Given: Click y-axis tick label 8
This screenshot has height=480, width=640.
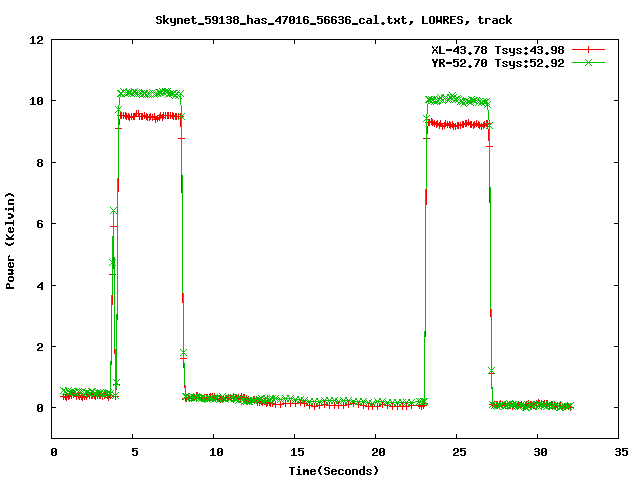Looking at the screenshot, I should [x=40, y=163].
